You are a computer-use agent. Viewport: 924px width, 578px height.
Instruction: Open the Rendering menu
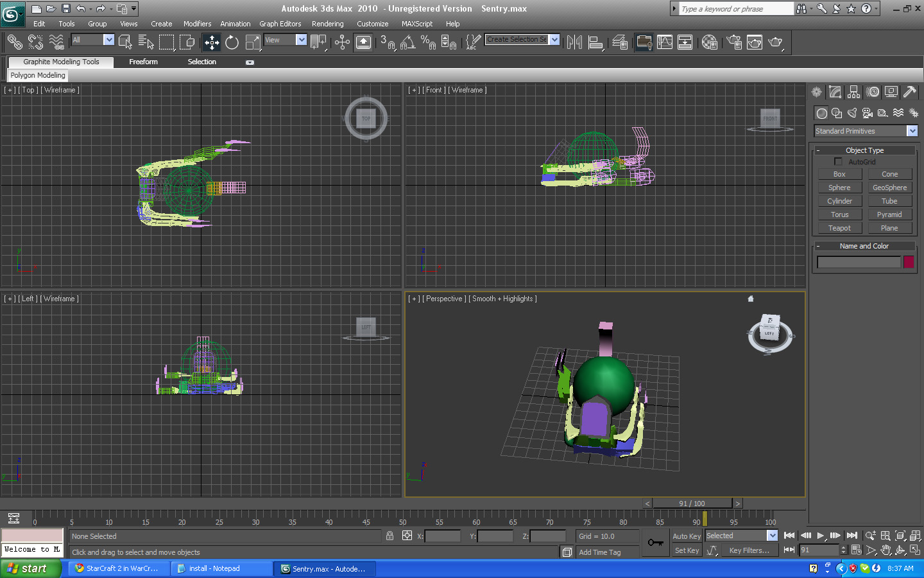[x=328, y=24]
